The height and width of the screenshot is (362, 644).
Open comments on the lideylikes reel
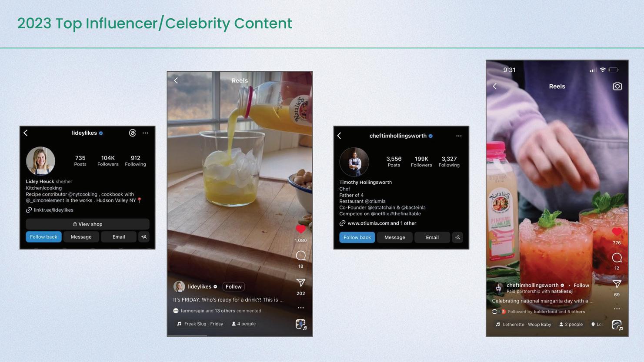(x=300, y=256)
